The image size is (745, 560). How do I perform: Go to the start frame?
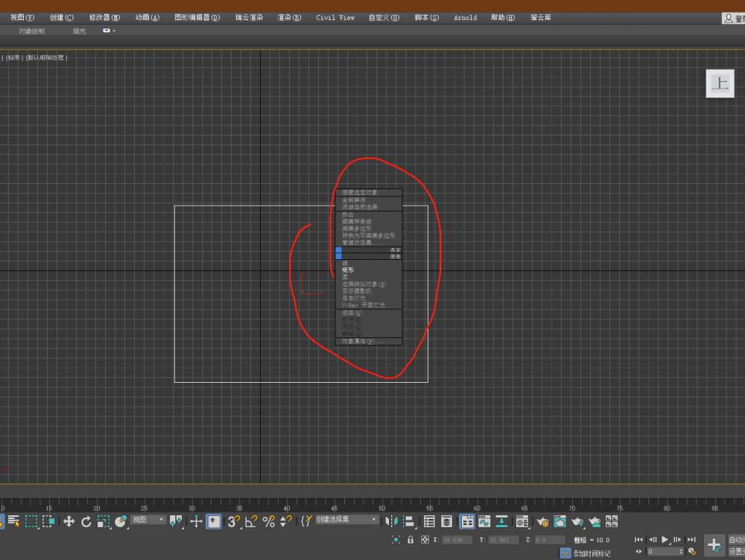pos(639,540)
